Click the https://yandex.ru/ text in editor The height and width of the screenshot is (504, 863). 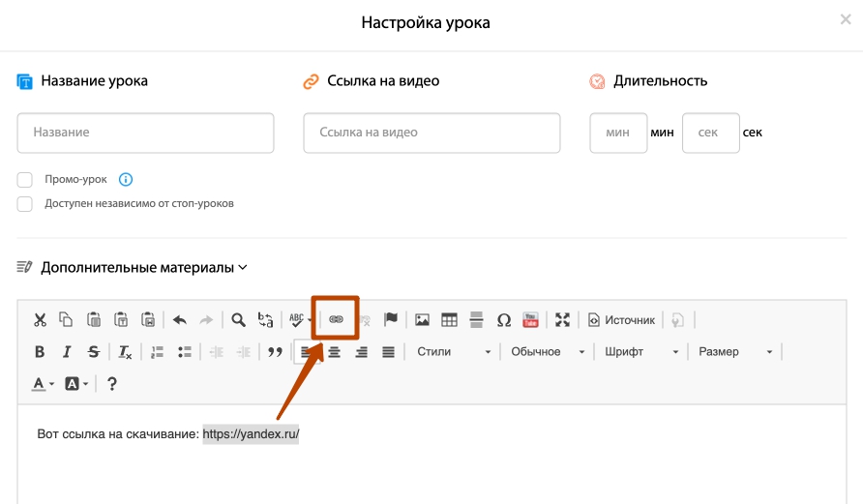(251, 433)
